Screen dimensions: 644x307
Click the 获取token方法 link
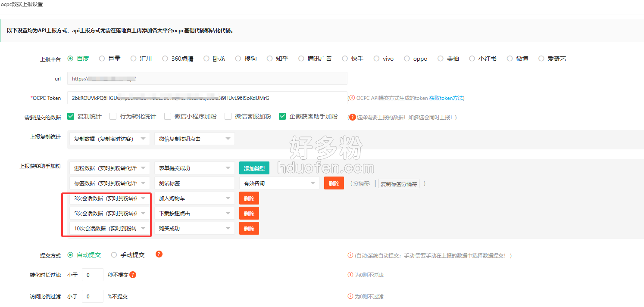click(447, 98)
